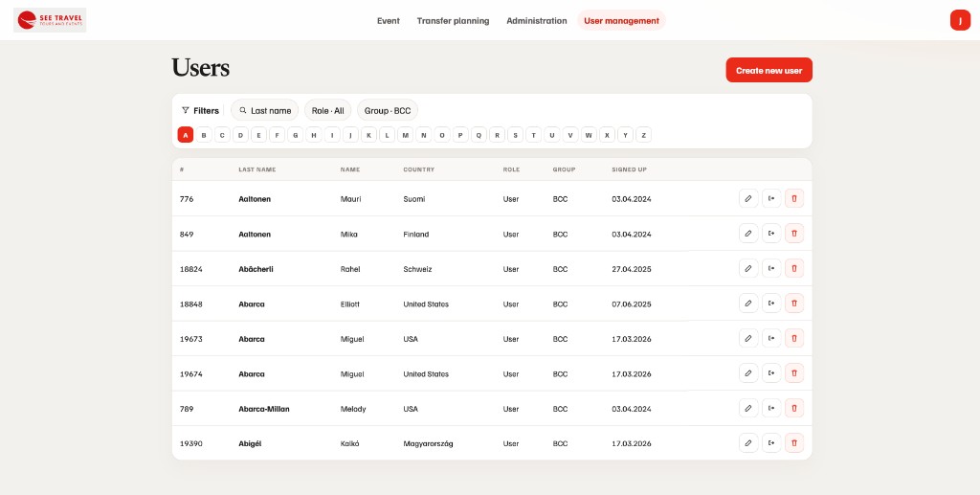Click the LAST NAME column header
Viewport: 980px width, 495px height.
[x=256, y=169]
